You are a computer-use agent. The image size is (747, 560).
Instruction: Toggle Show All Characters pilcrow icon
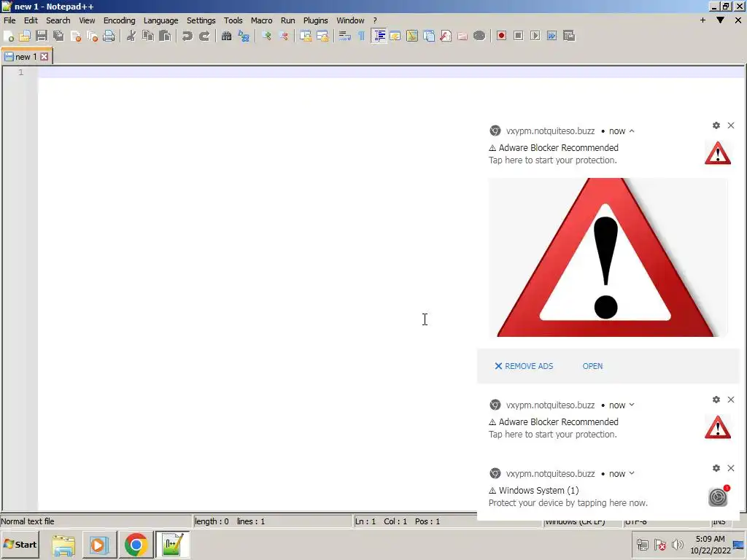(362, 36)
